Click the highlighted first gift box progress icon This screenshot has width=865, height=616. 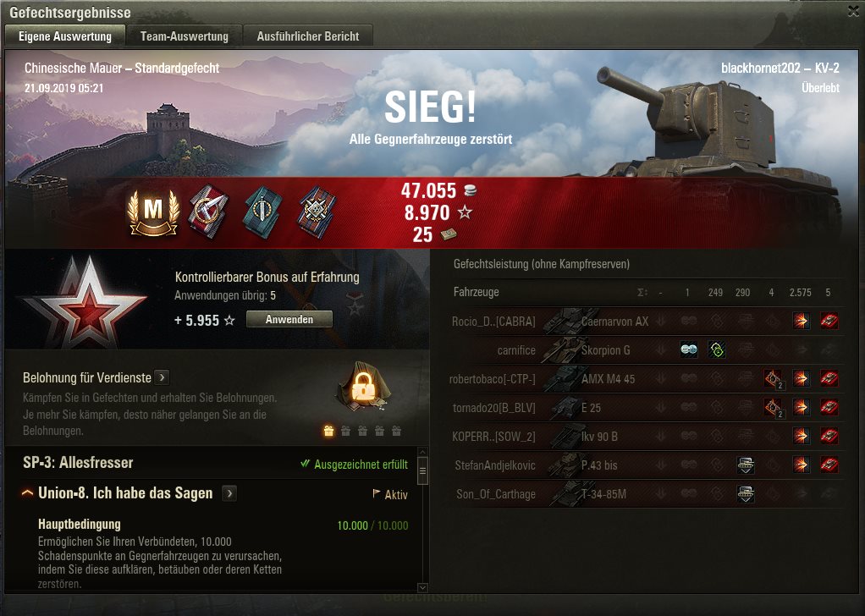[x=328, y=431]
